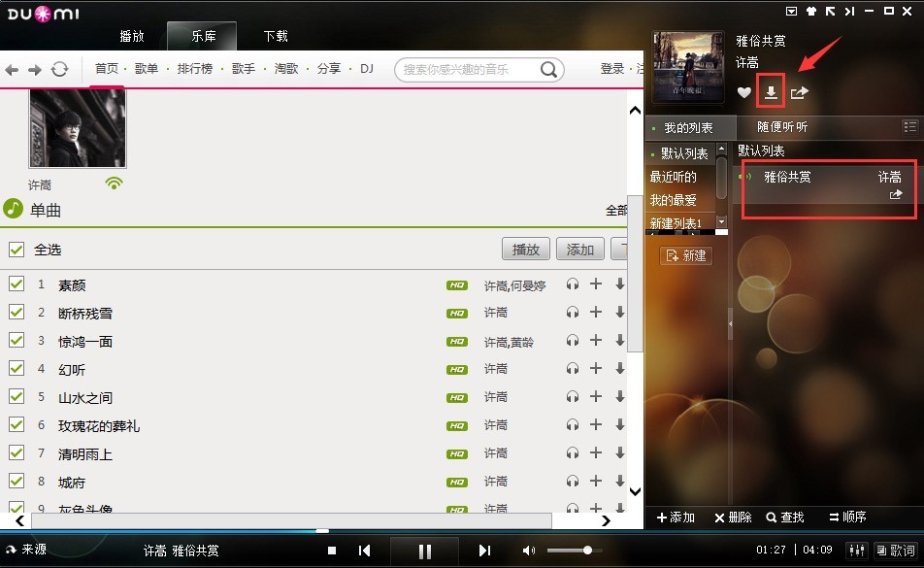The image size is (924, 568).
Task: Click the 播放 button above song list
Action: coord(526,250)
